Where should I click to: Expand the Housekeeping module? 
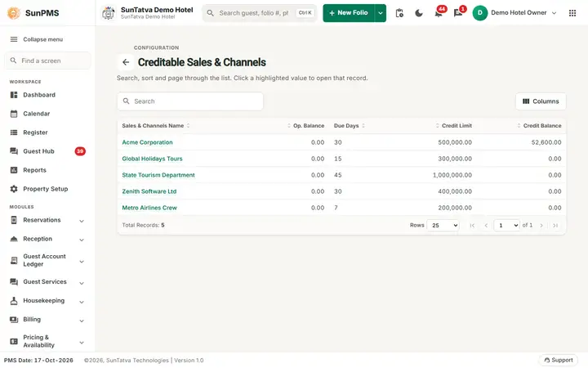pos(82,302)
